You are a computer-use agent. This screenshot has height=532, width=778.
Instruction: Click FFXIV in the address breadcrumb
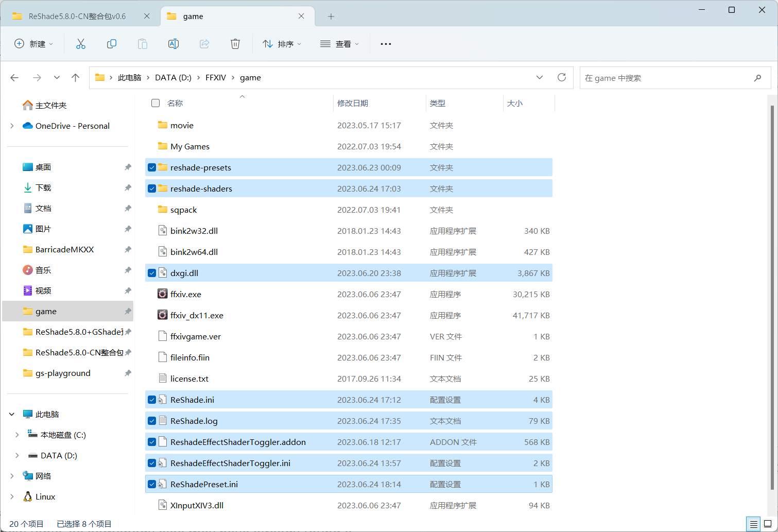coord(215,78)
